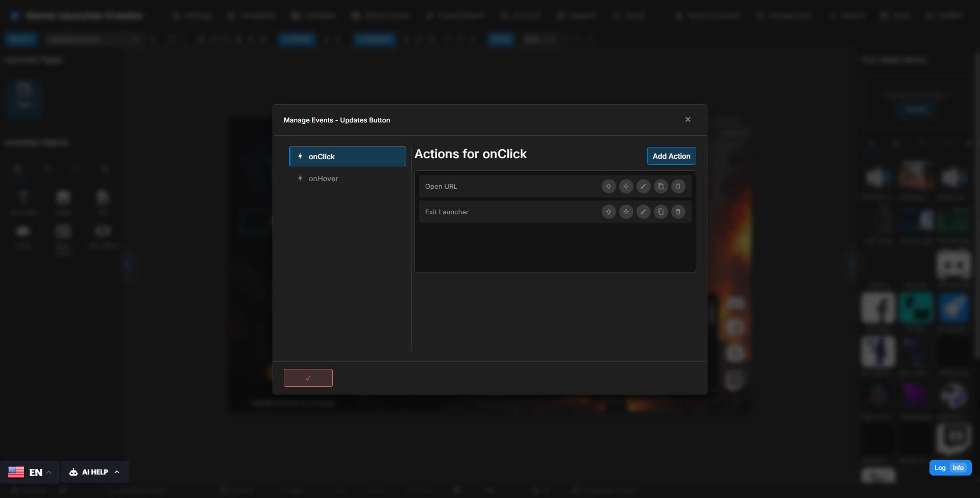
Task: Move the Open URL action up
Action: click(608, 186)
